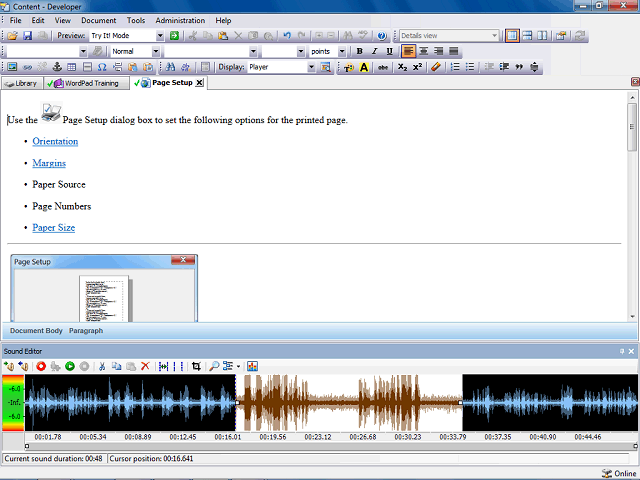640x480 pixels.
Task: Toggle center text alignment
Action: click(424, 51)
